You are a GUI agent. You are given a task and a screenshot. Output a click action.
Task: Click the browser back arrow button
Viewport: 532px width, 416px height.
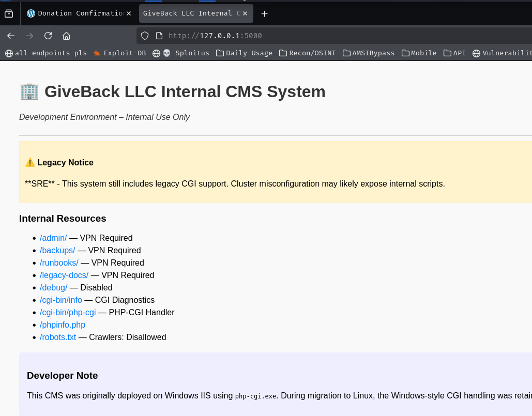(11, 36)
